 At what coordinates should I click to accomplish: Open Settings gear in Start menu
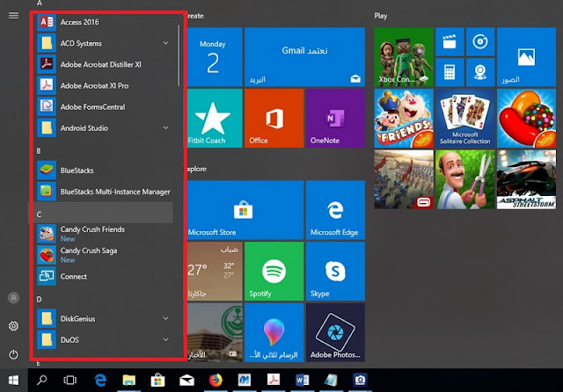pos(14,326)
